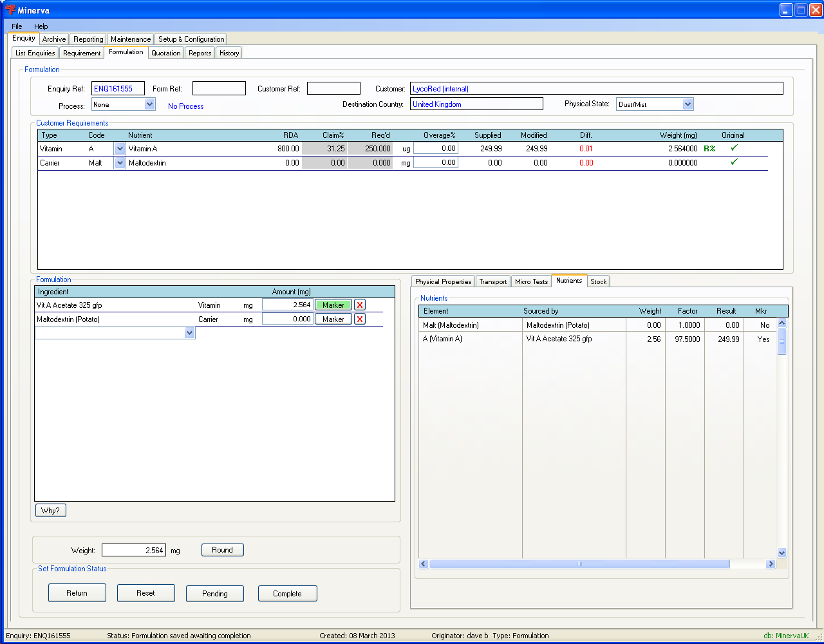Switch to the Quotation tab
This screenshot has height=644, width=824.
click(165, 53)
